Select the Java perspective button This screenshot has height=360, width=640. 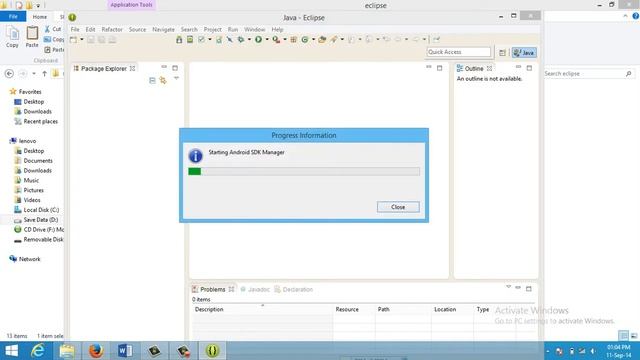pos(524,53)
